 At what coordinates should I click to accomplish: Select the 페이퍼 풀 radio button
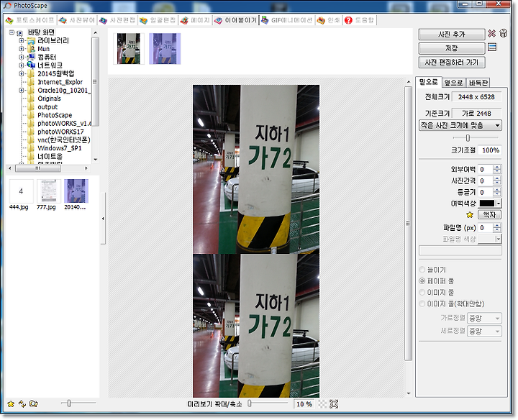tap(422, 281)
